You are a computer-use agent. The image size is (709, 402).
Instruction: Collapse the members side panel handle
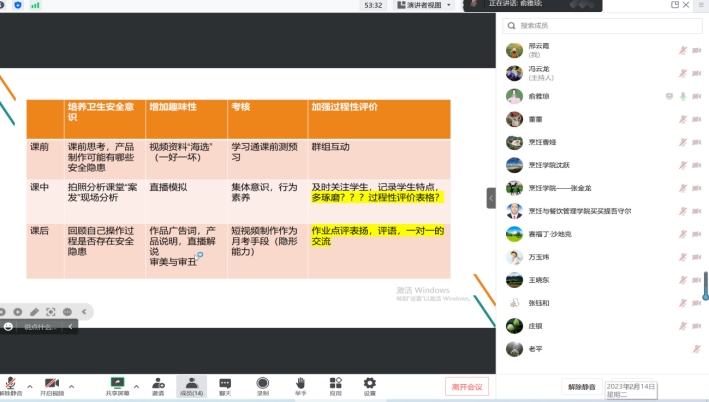coord(491,198)
